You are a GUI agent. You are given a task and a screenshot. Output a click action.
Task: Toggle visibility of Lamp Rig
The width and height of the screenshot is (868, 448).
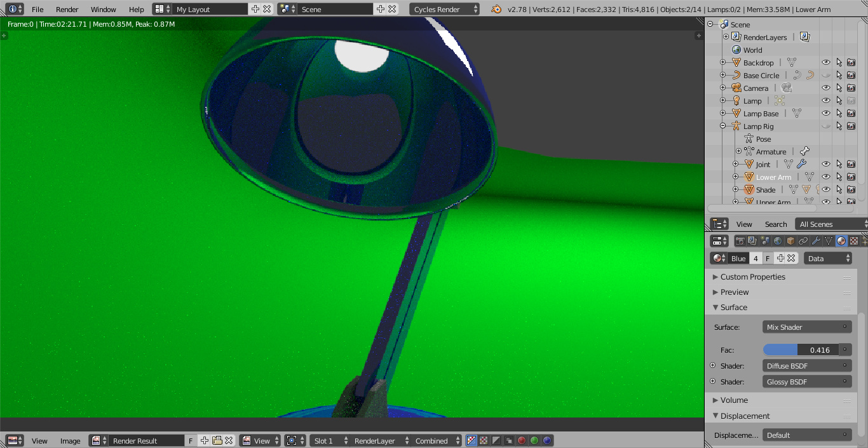click(x=826, y=126)
